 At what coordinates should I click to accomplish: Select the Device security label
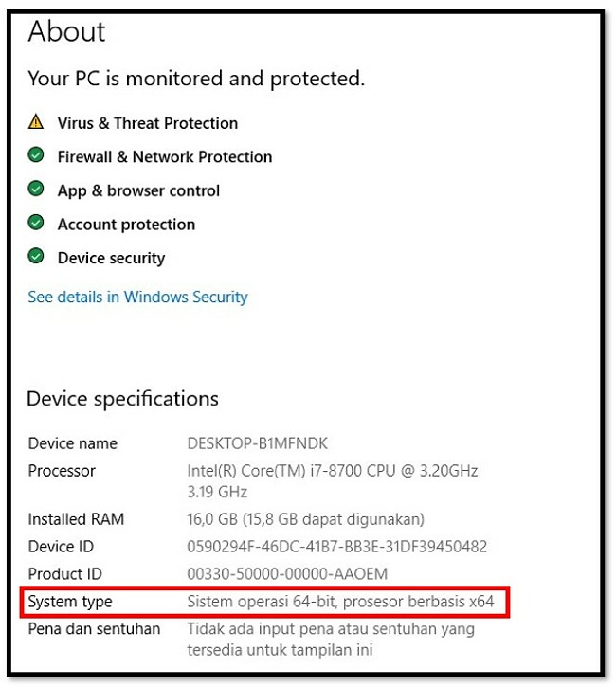tap(112, 258)
